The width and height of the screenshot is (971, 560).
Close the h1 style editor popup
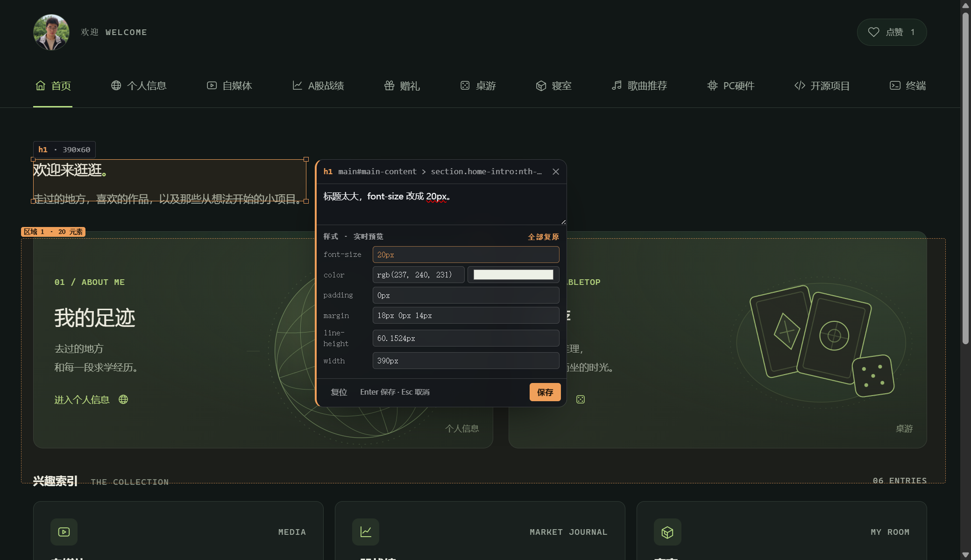coord(556,171)
